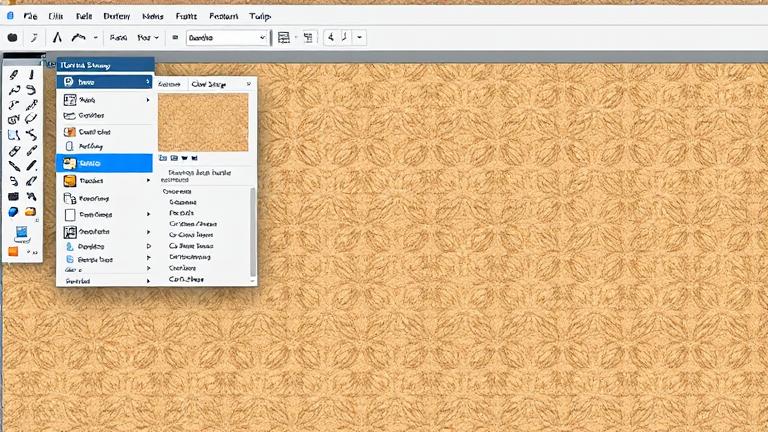This screenshot has width=768, height=432.
Task: Click the last small icon under texture preview
Action: point(194,158)
